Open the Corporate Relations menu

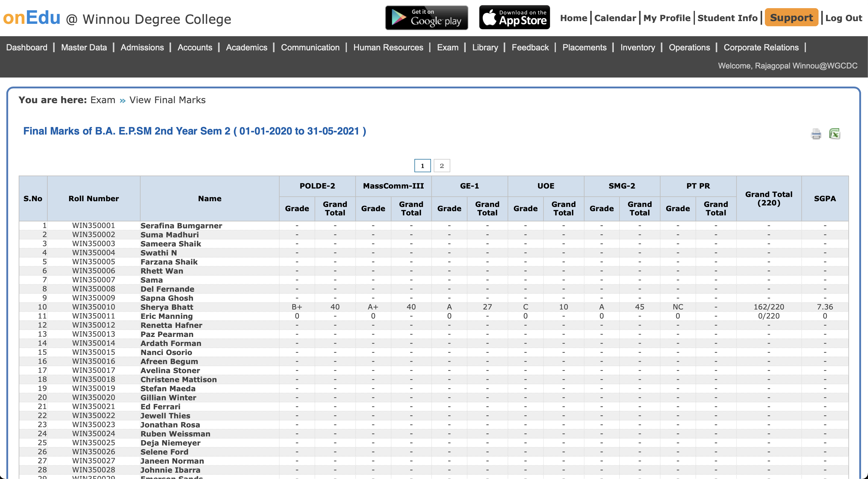point(761,48)
